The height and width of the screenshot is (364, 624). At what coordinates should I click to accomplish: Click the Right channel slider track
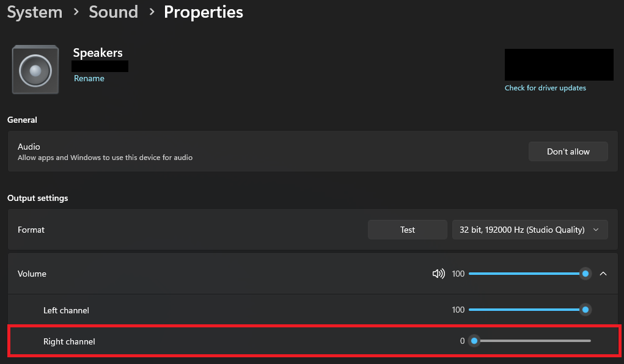[530, 341]
